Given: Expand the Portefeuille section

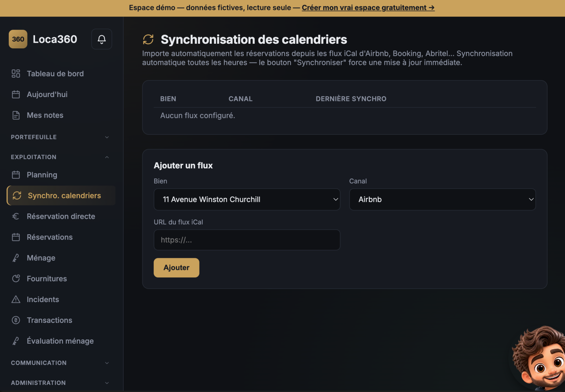Looking at the screenshot, I should coord(60,137).
